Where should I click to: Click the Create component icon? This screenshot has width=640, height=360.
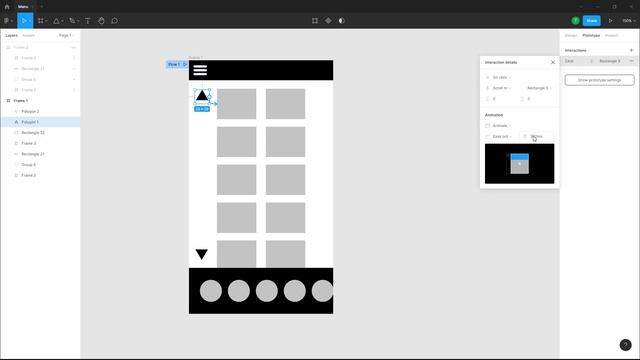[328, 20]
